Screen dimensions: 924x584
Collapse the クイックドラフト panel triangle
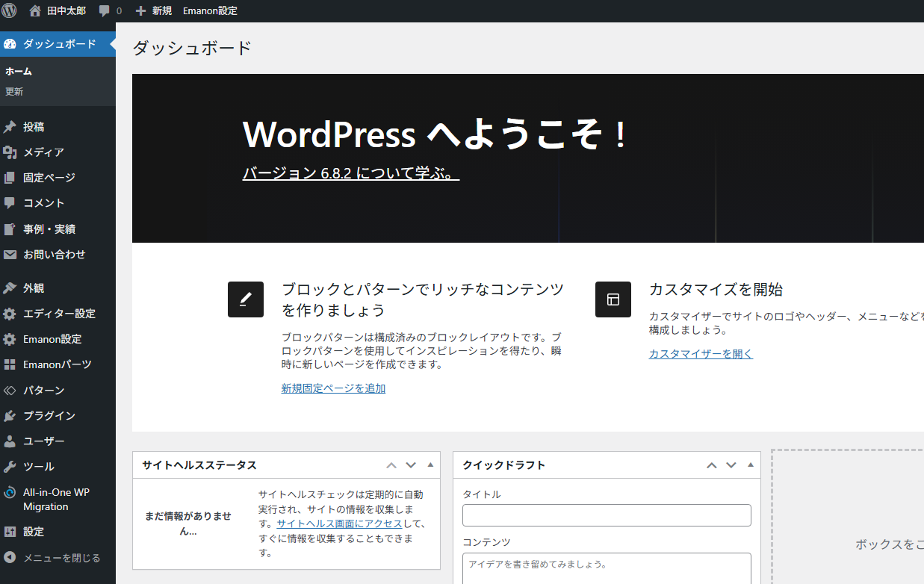pos(751,465)
